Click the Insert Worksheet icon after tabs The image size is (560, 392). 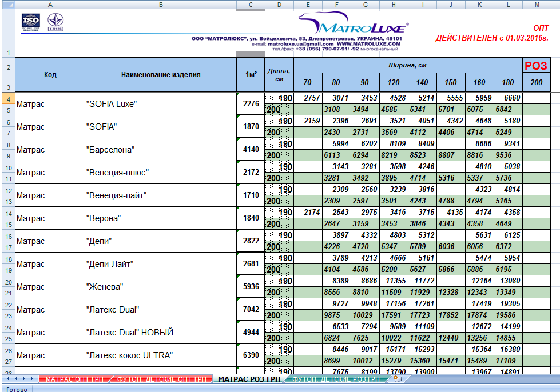[x=398, y=379]
